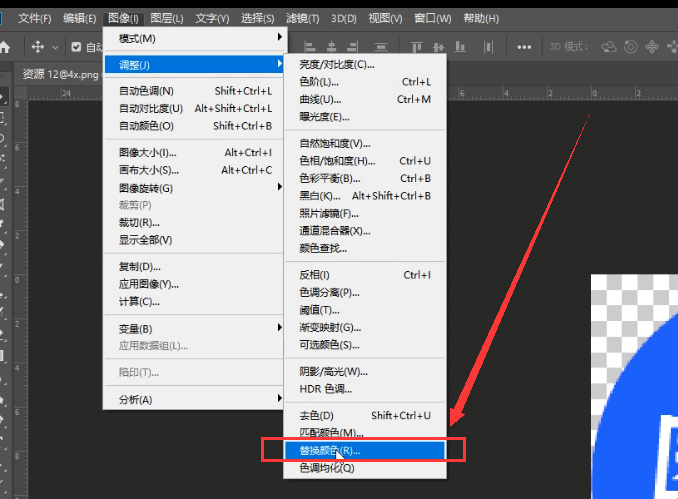Open 亮度/对比度(C)... adjustment
This screenshot has width=678, height=499.
[365, 64]
